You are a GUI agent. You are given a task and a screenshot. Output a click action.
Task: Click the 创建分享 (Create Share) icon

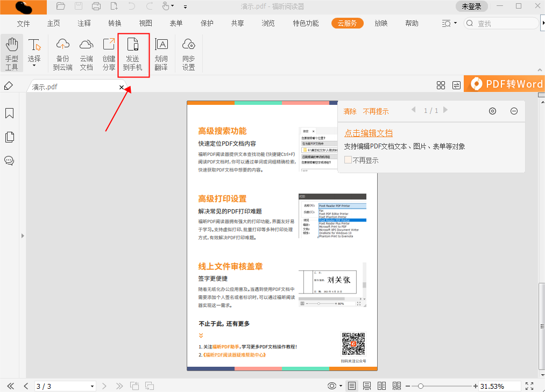pos(109,53)
